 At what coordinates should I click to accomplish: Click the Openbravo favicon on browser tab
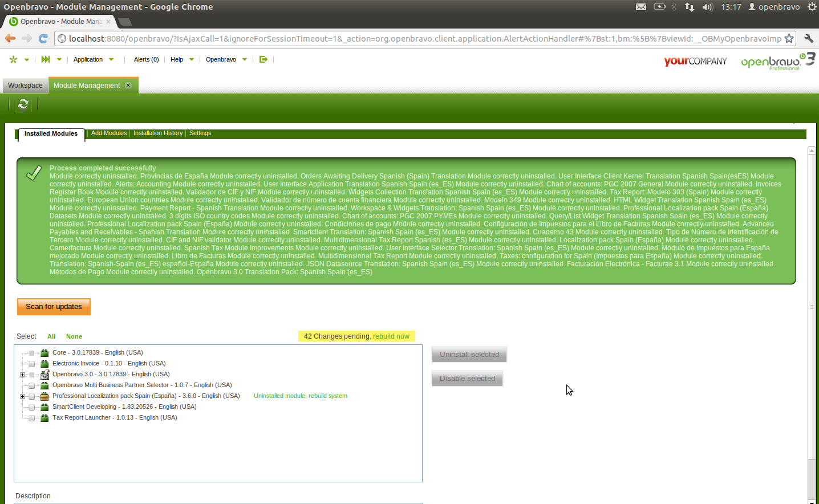(x=14, y=22)
